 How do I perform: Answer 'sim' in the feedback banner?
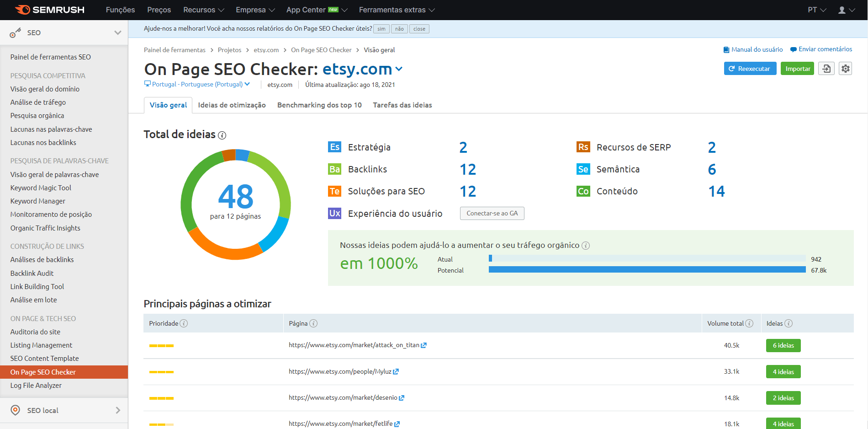(381, 28)
